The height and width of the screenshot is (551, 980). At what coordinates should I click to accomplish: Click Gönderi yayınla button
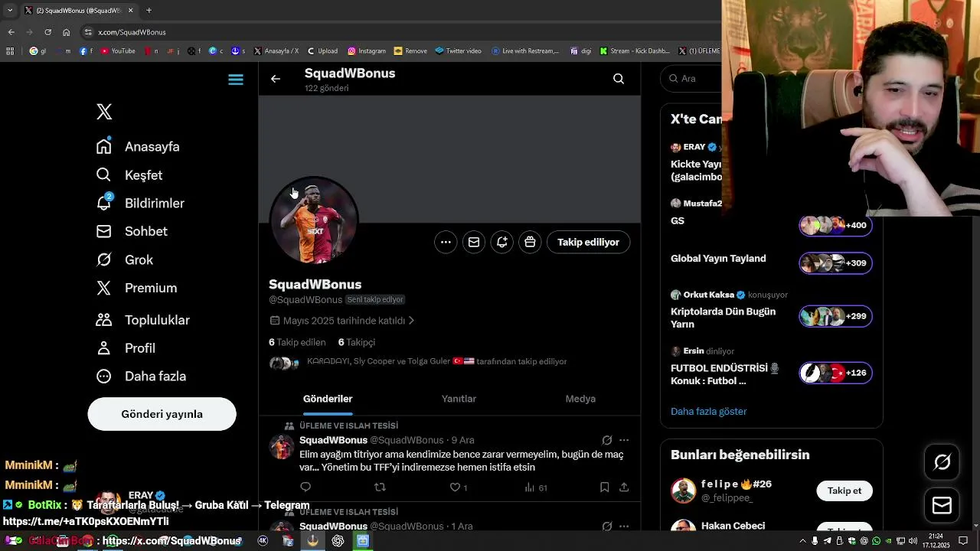[x=162, y=414]
